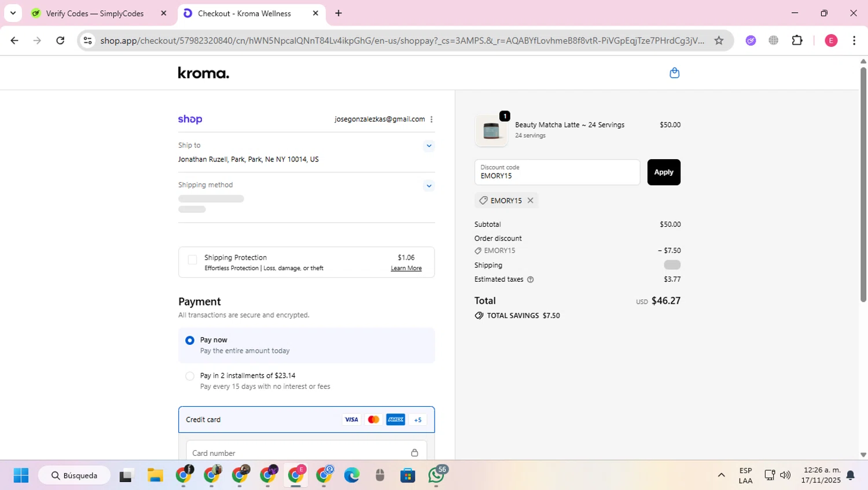Focus the Discount code field

click(x=557, y=172)
